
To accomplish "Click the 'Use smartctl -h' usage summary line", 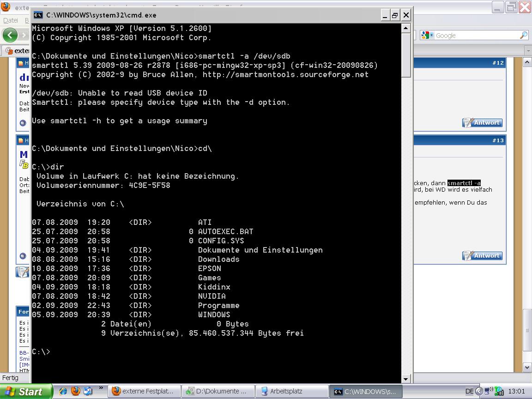I will click(120, 121).
